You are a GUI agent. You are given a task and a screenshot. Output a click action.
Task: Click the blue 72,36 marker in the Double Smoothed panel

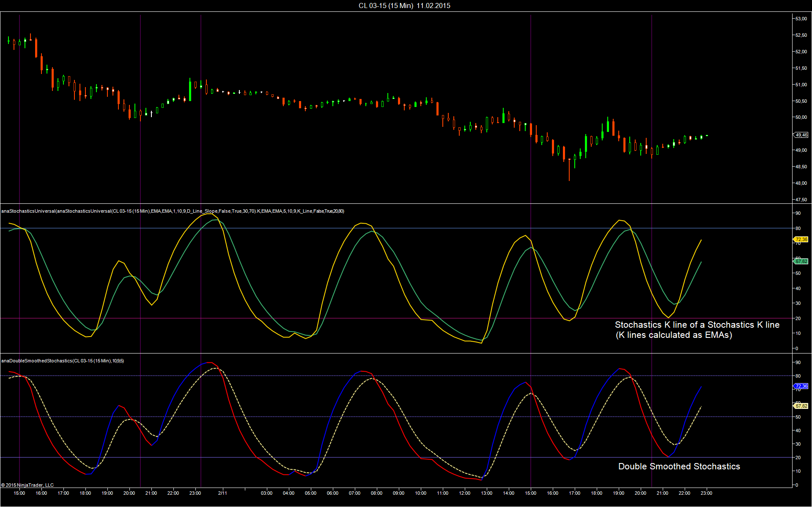coord(801,386)
